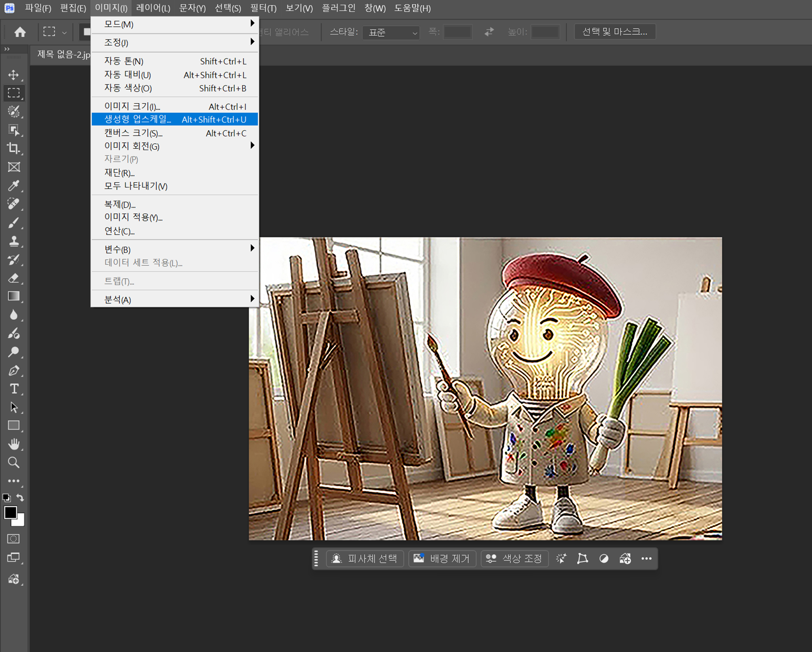
Task: Swap foreground and background colors
Action: click(21, 497)
